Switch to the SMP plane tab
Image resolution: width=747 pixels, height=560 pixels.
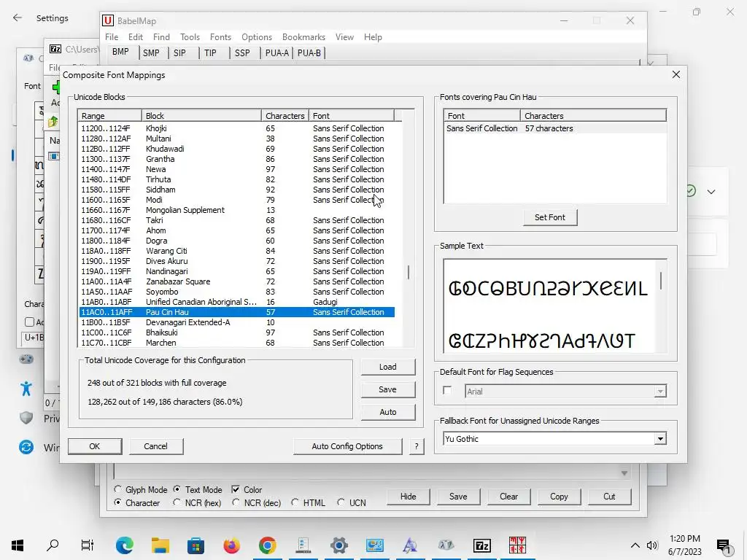click(152, 52)
